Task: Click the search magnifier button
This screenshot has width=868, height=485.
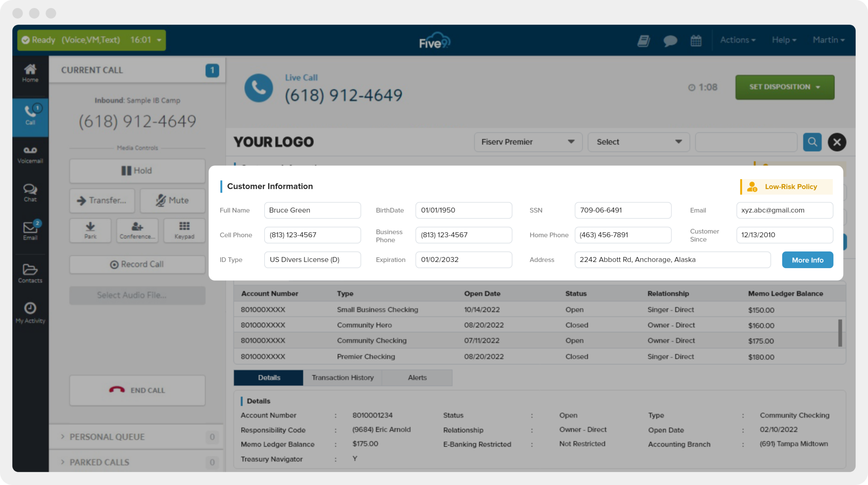Action: 812,142
